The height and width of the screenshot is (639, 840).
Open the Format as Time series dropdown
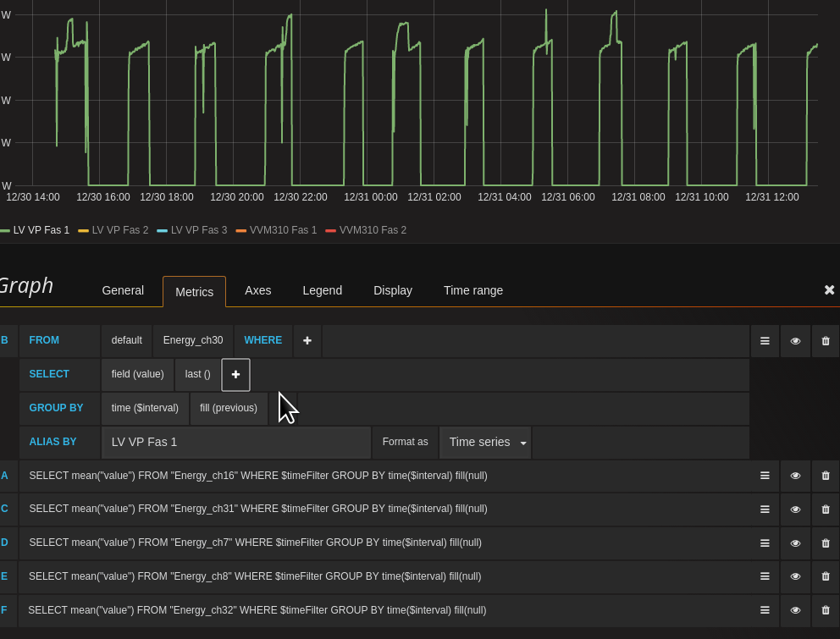(x=485, y=442)
